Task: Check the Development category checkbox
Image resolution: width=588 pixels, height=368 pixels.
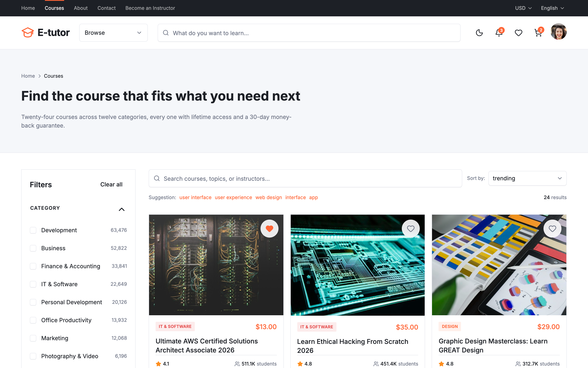Action: (33, 230)
